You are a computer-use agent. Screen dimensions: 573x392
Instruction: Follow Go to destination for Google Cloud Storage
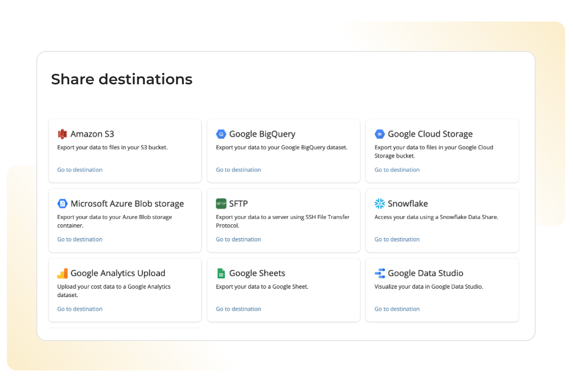[397, 170]
